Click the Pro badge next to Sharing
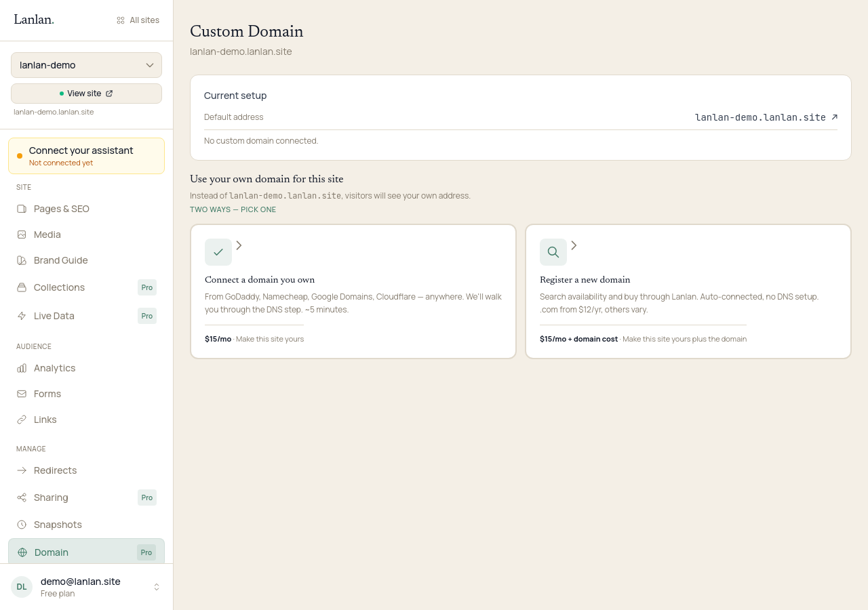The height and width of the screenshot is (610, 868). click(x=147, y=497)
